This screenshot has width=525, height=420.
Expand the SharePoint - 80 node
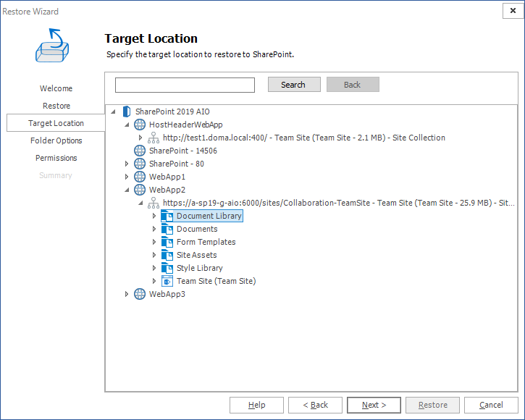pyautogui.click(x=127, y=164)
